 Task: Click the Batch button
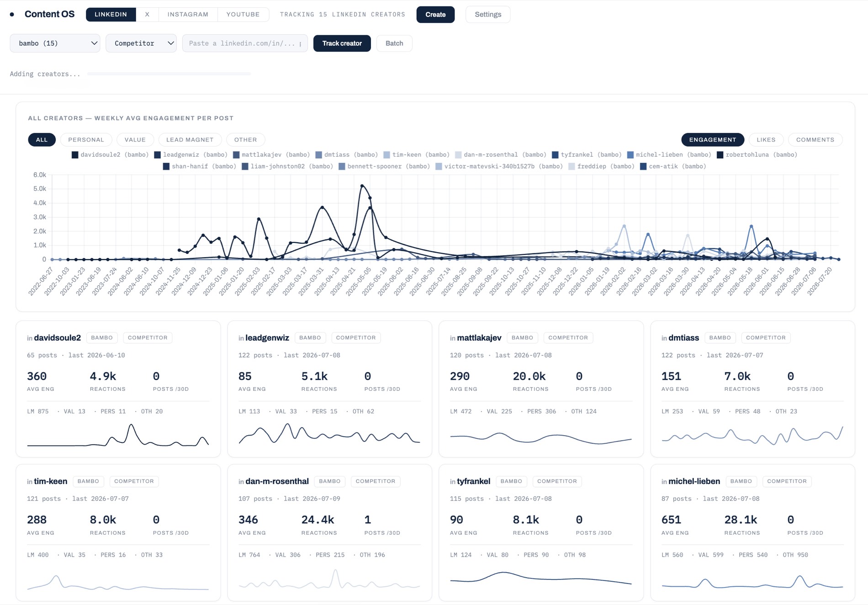pos(394,43)
